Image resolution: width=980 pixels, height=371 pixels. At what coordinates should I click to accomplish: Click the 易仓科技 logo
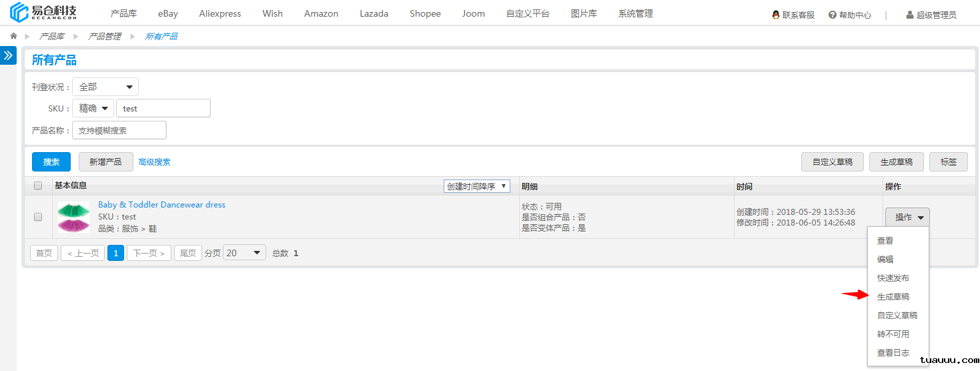(x=44, y=13)
